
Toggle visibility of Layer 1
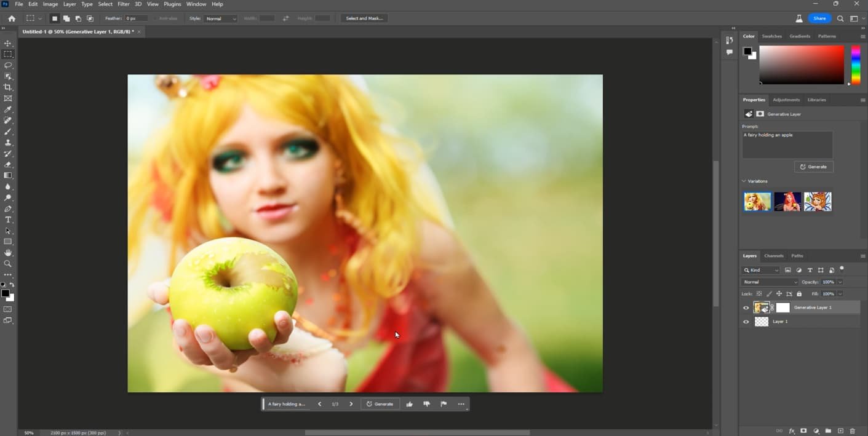[746, 322]
